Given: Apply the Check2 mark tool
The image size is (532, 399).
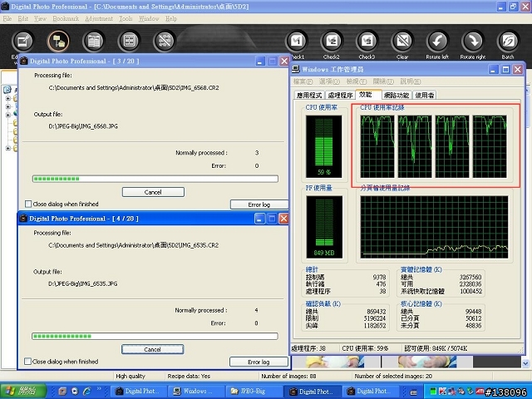Looking at the screenshot, I should pyautogui.click(x=332, y=42).
